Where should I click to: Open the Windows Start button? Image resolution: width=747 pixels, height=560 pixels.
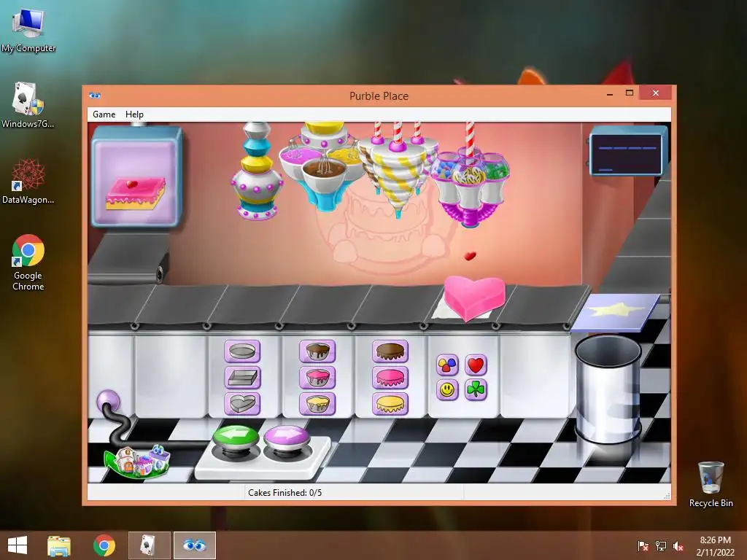(18, 545)
